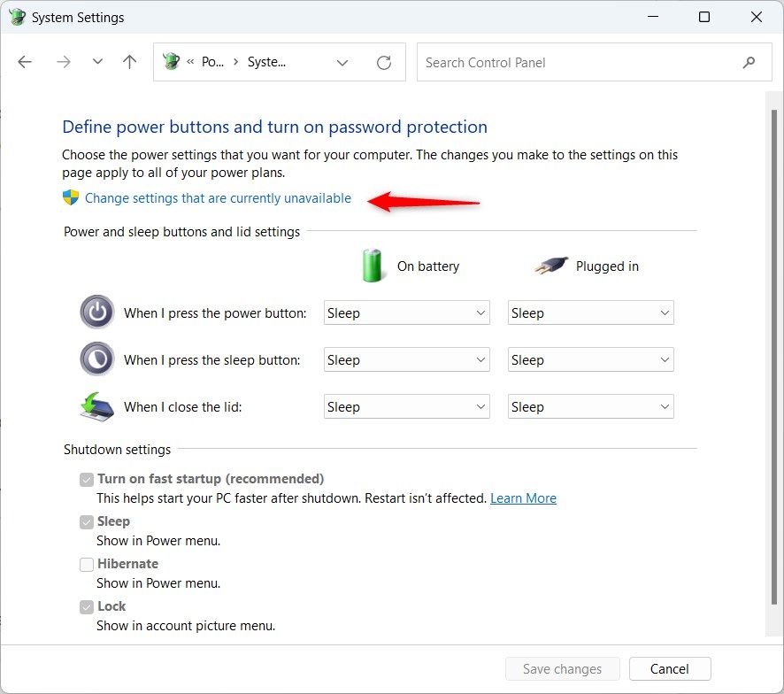Select the Po... breadcrumb item
The width and height of the screenshot is (784, 694).
(x=215, y=62)
